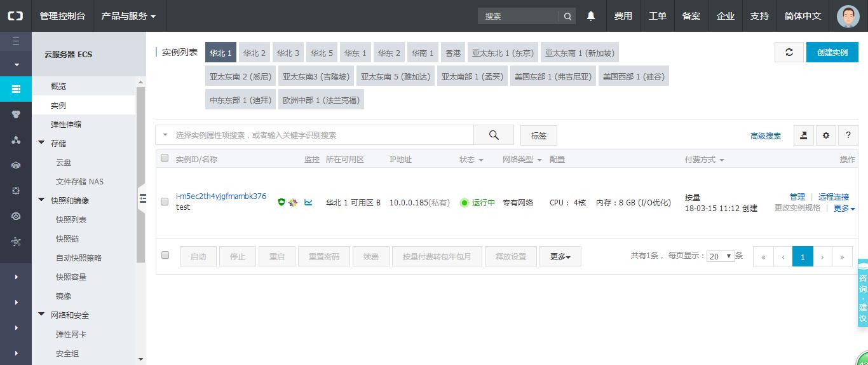Open the search attribute dropdown arrow
The width and height of the screenshot is (868, 365).
click(165, 135)
